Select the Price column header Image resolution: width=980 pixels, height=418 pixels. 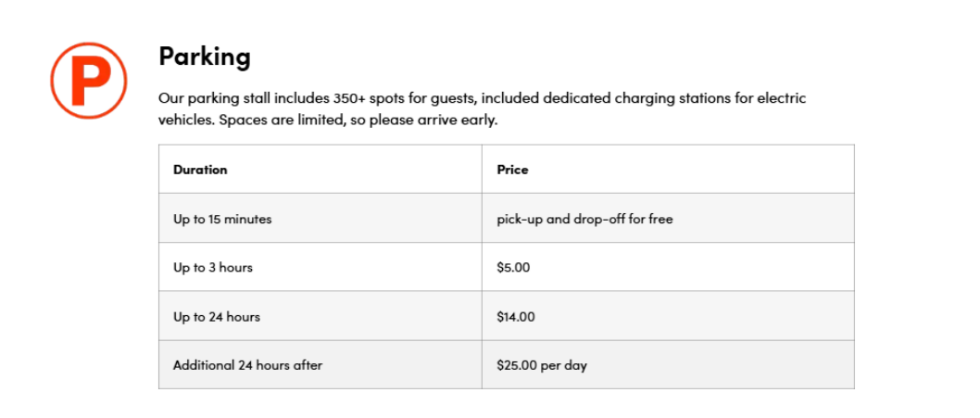click(x=512, y=170)
